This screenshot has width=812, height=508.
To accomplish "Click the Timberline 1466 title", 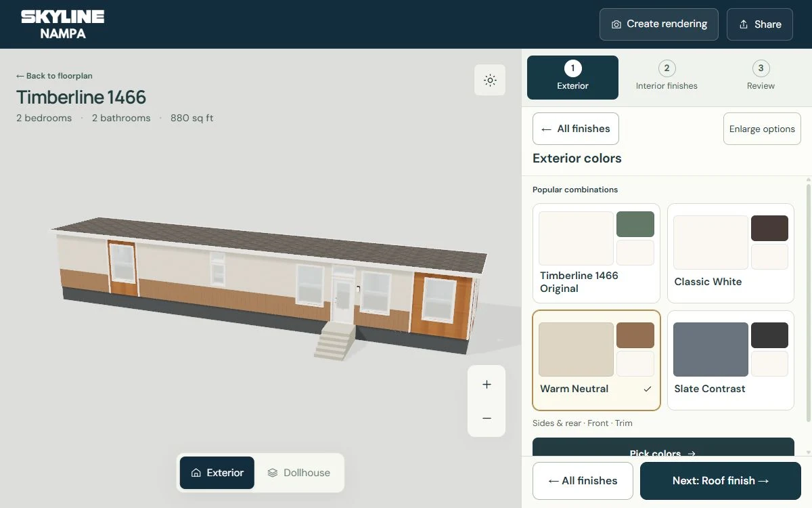I will pyautogui.click(x=81, y=98).
